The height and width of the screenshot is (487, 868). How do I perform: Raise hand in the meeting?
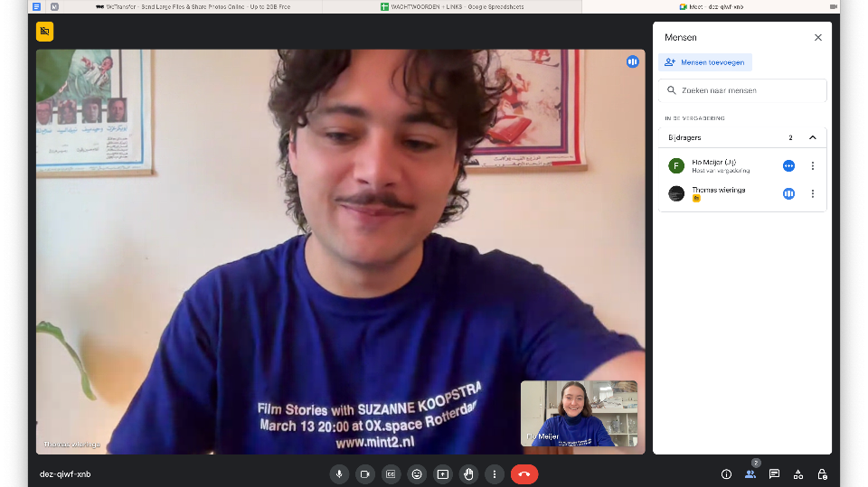coord(469,474)
